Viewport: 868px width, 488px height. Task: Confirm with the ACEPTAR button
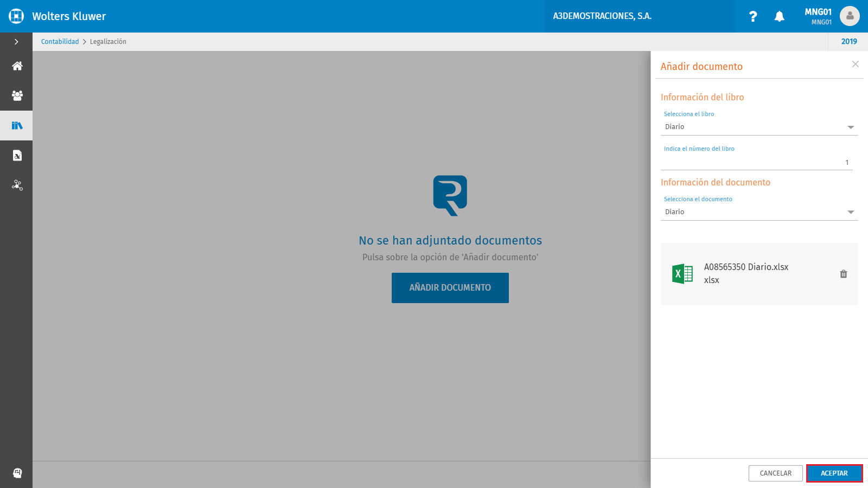[x=834, y=473]
